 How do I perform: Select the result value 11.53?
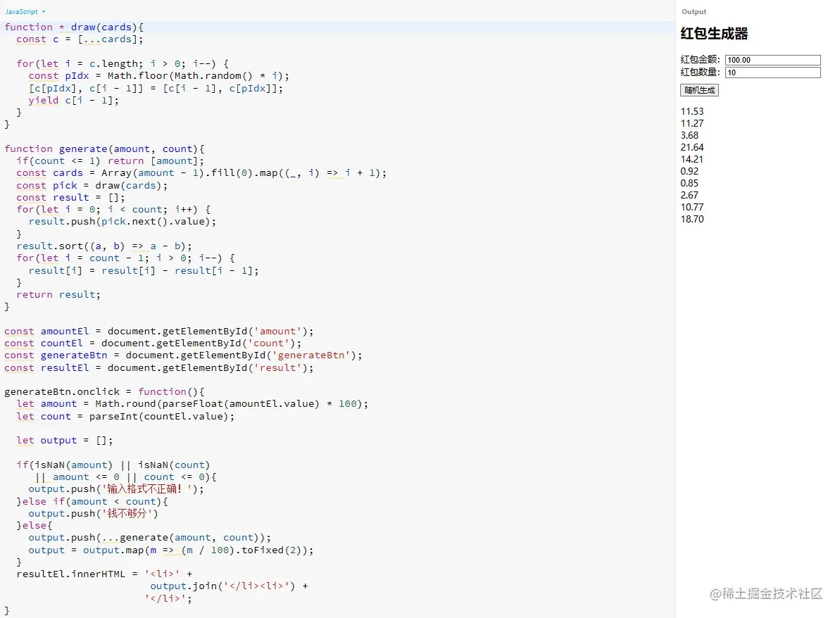pyautogui.click(x=691, y=111)
